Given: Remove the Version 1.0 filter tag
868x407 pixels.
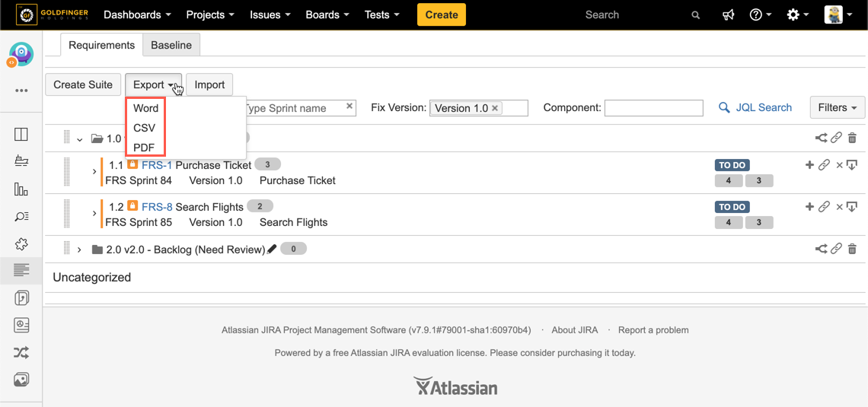Looking at the screenshot, I should click(x=495, y=108).
